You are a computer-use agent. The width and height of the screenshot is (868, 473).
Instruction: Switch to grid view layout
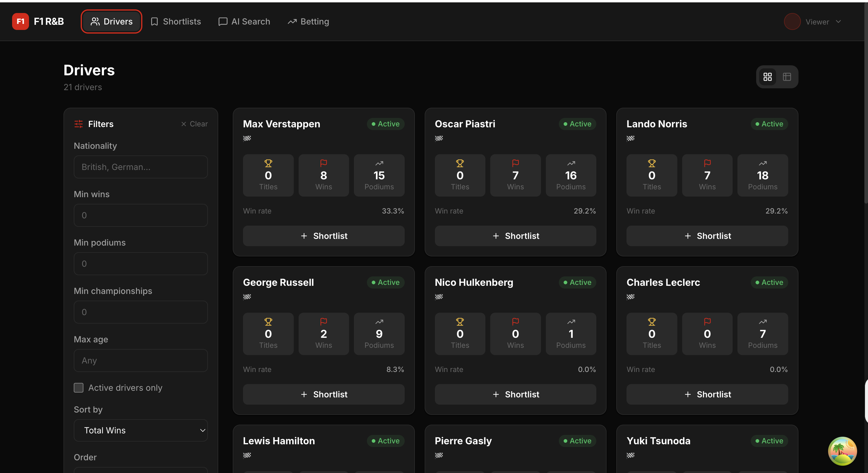[767, 77]
